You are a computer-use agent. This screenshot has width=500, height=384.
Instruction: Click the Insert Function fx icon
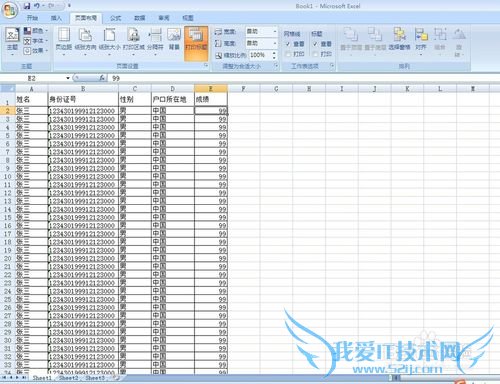pos(102,78)
